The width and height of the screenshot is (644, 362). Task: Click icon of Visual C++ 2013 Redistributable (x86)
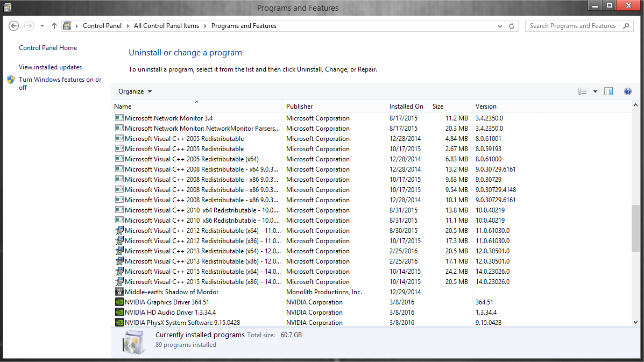point(119,261)
